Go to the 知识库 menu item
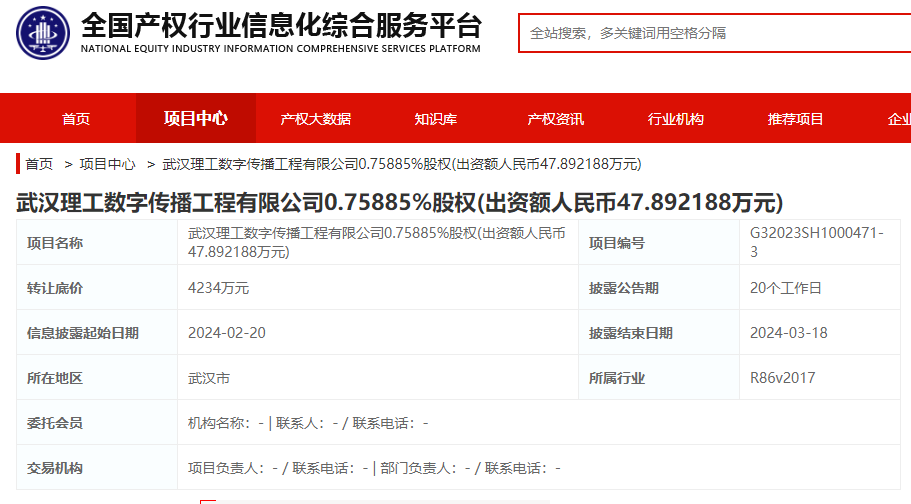The width and height of the screenshot is (911, 504). pos(436,119)
